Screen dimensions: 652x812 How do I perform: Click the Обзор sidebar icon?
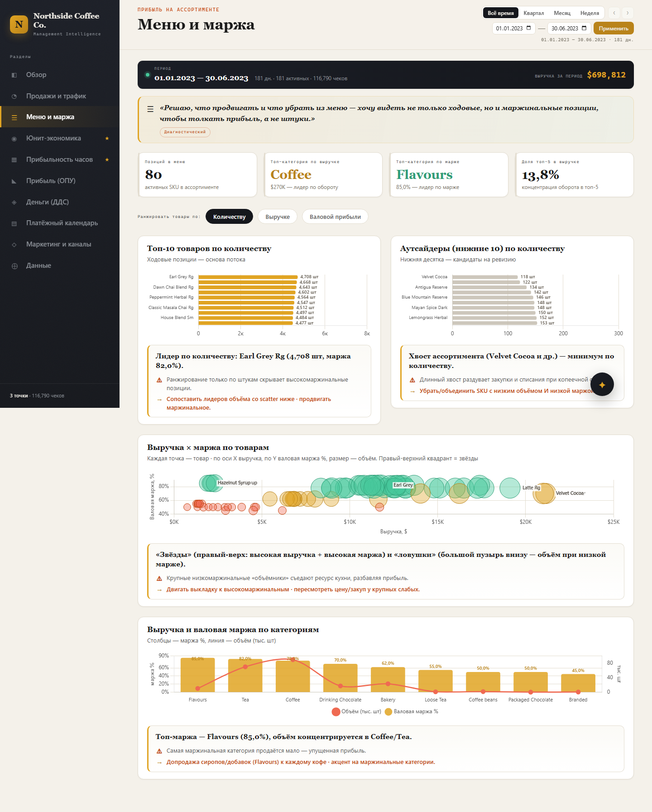coord(14,75)
